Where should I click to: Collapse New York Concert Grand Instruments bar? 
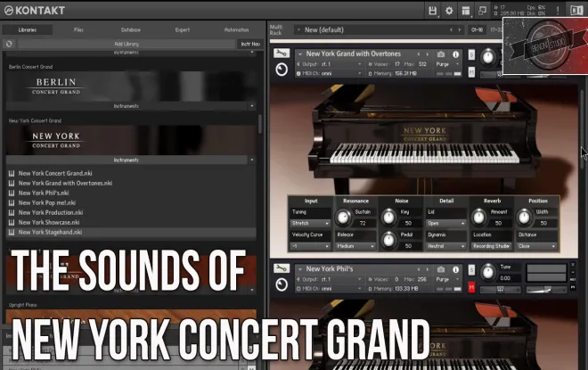coord(130,160)
